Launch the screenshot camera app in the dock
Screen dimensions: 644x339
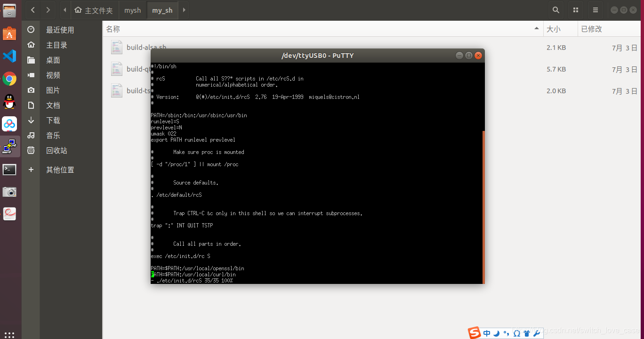point(9,192)
